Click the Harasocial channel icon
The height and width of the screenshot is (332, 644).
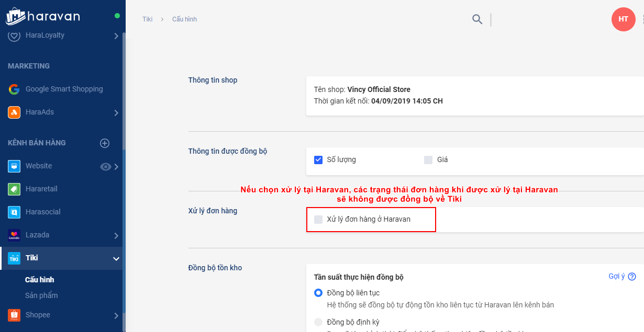pos(14,212)
